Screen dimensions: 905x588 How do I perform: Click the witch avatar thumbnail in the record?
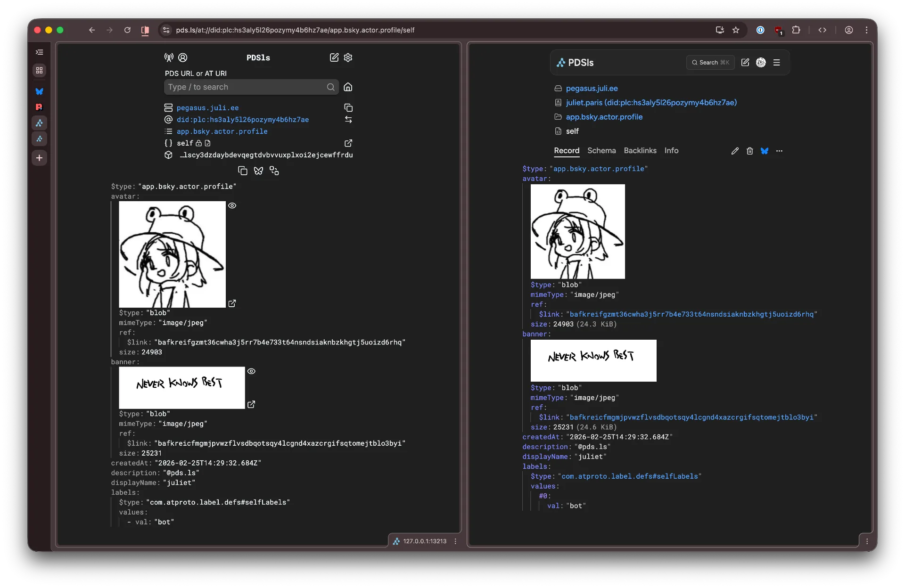172,254
